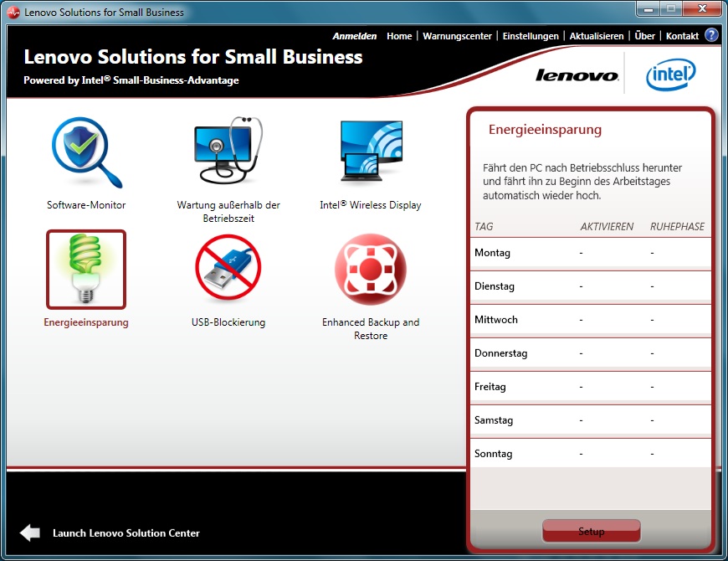Viewport: 728px width, 561px height.
Task: Open the Warnungscenter menu item
Action: click(x=457, y=36)
